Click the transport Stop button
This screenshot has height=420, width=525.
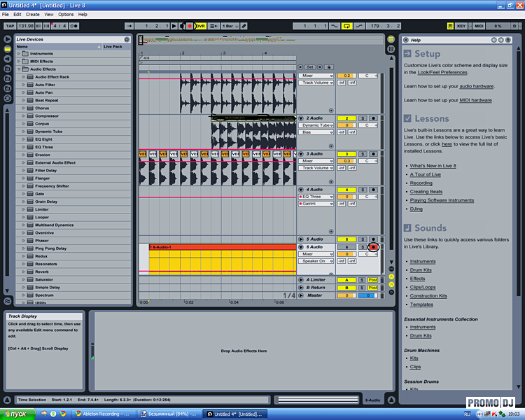click(x=182, y=26)
